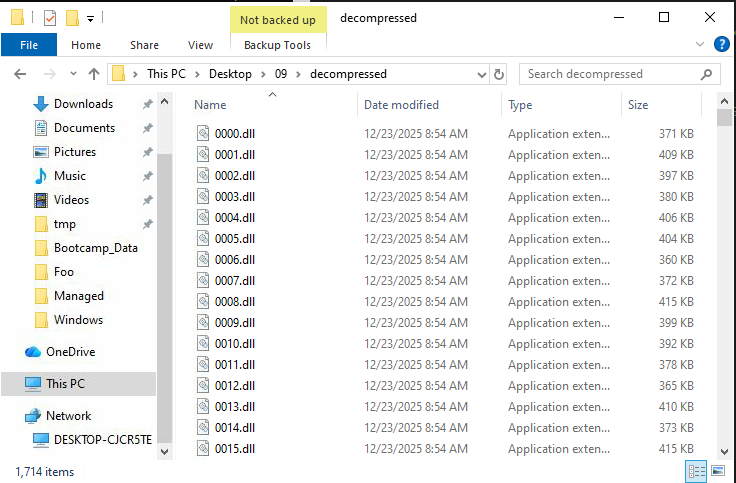Switch to details view toggle

[x=696, y=471]
